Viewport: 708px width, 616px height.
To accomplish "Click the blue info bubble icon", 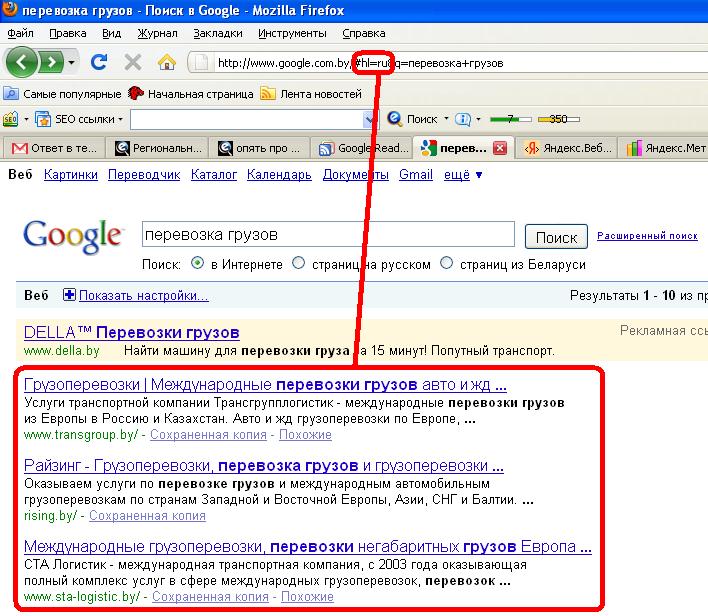I will click(462, 119).
